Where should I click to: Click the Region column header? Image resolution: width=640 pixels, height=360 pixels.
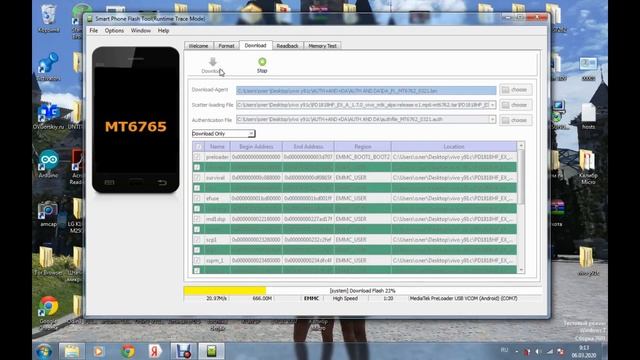362,147
